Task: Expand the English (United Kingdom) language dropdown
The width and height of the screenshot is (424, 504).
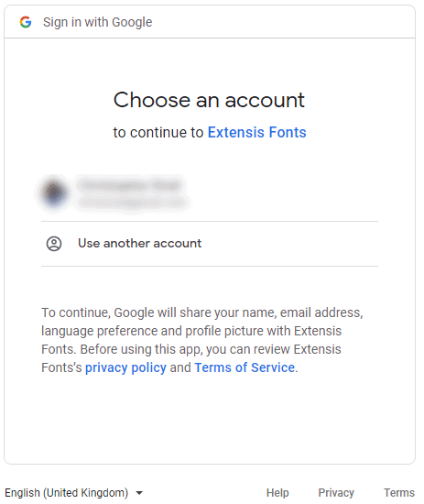Action: (74, 492)
